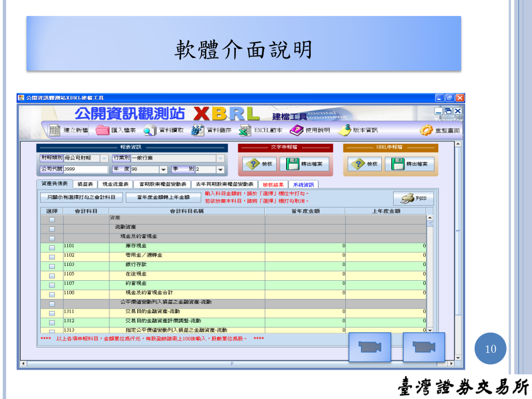Click the horizontal scrollbar's left arrow
Image resolution: width=532 pixels, height=399 pixels.
click(x=23, y=364)
